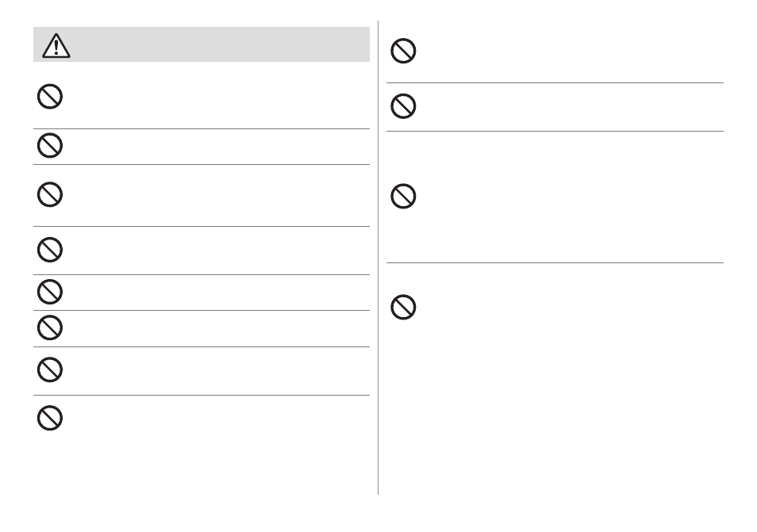Click the vertical divider between the columns
Screen dimensions: 757x532
378,258
